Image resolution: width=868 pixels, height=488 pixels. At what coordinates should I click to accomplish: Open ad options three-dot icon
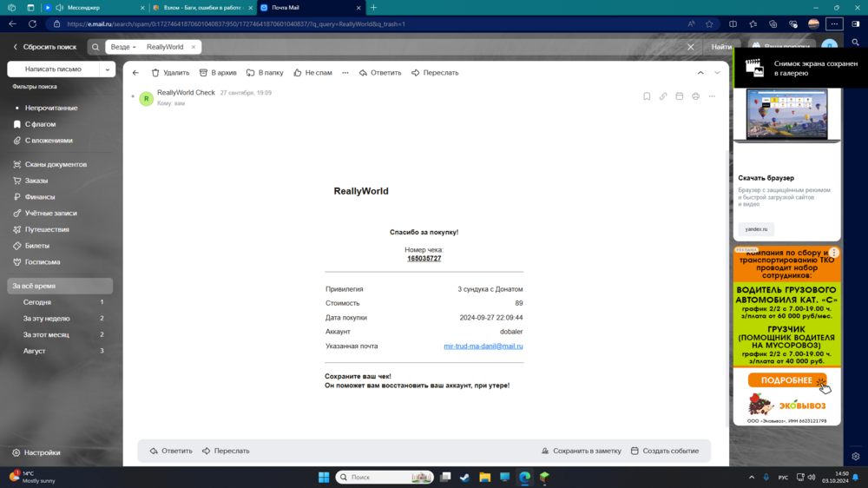833,253
